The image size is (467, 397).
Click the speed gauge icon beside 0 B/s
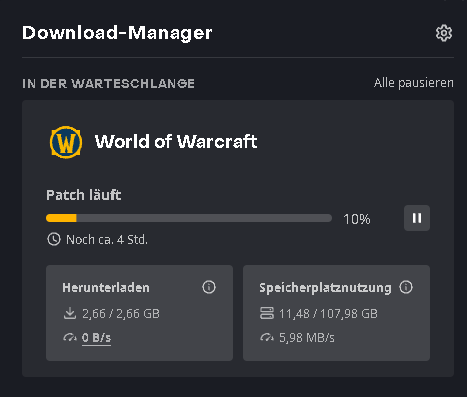click(x=70, y=337)
